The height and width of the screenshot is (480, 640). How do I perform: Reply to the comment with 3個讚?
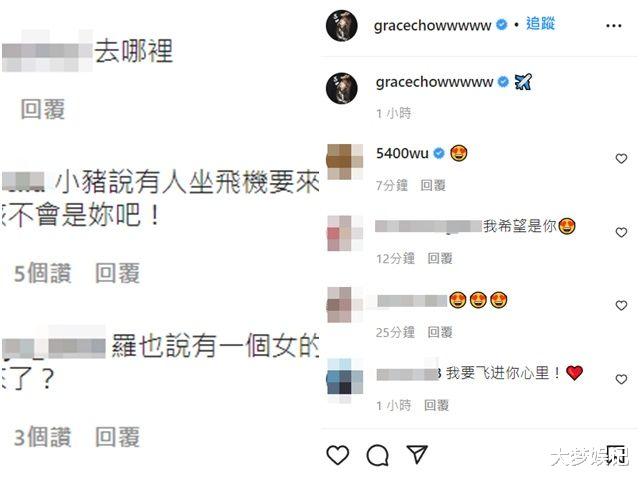click(118, 437)
